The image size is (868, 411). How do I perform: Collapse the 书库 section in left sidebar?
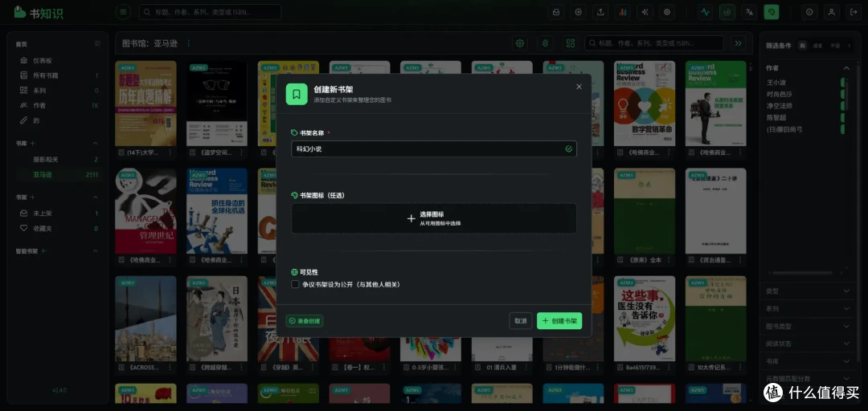(x=95, y=143)
